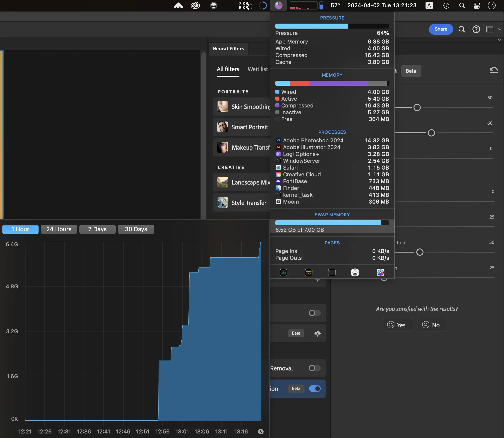Click the Adobe Illustrator Ai process icon
This screenshot has width=504, height=438.
[x=278, y=147]
